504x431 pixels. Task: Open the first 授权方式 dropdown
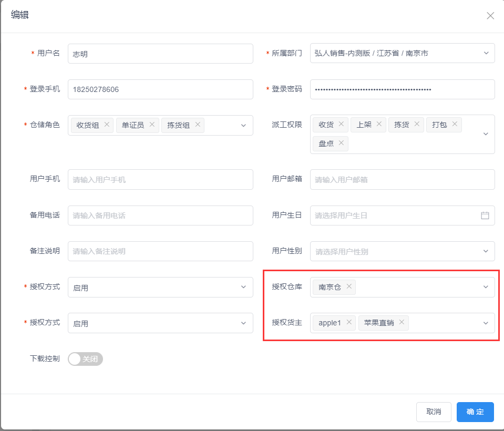(160, 288)
